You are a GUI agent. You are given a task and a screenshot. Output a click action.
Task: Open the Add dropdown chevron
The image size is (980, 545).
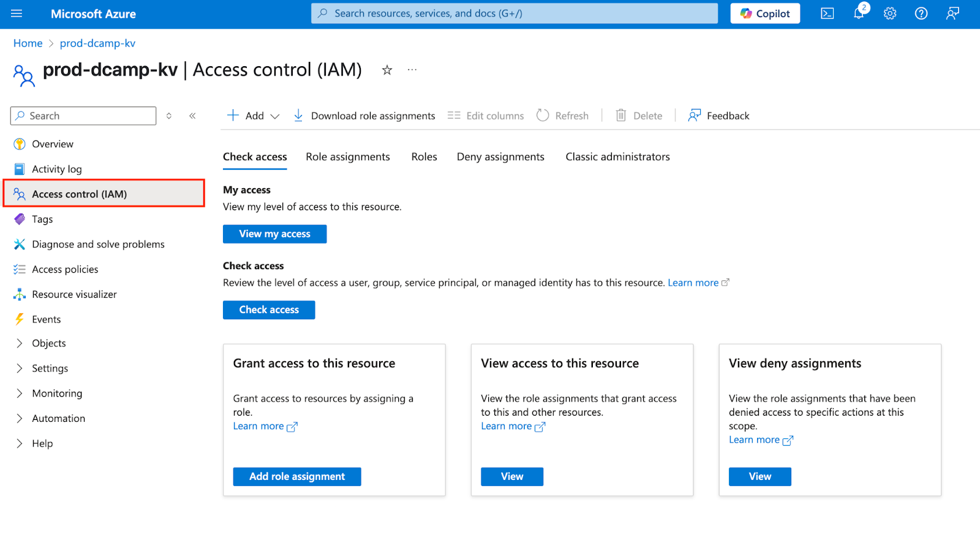click(x=275, y=116)
